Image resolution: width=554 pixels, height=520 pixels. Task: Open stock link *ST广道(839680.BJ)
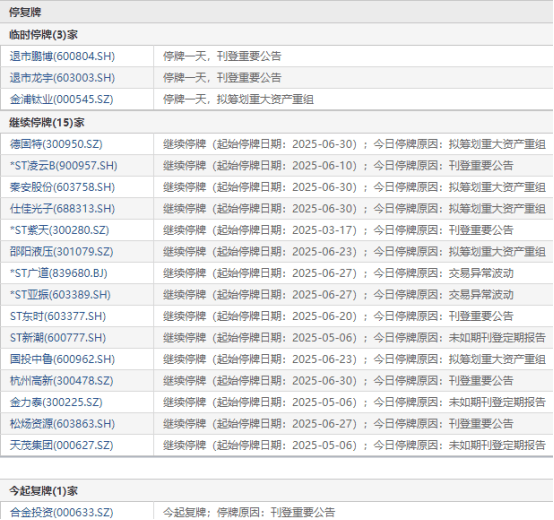59,273
